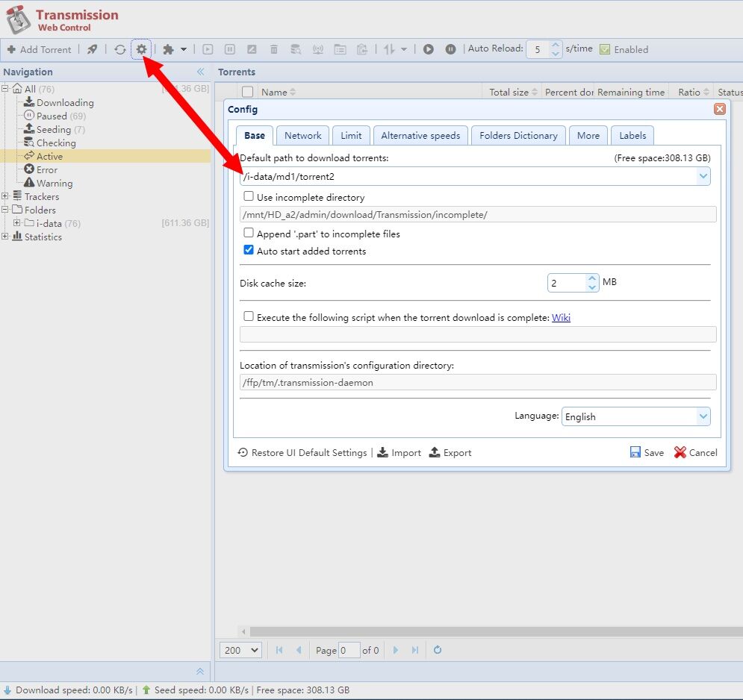This screenshot has width=743, height=700.
Task: Click the trash remove-torrent icon
Action: coord(274,49)
